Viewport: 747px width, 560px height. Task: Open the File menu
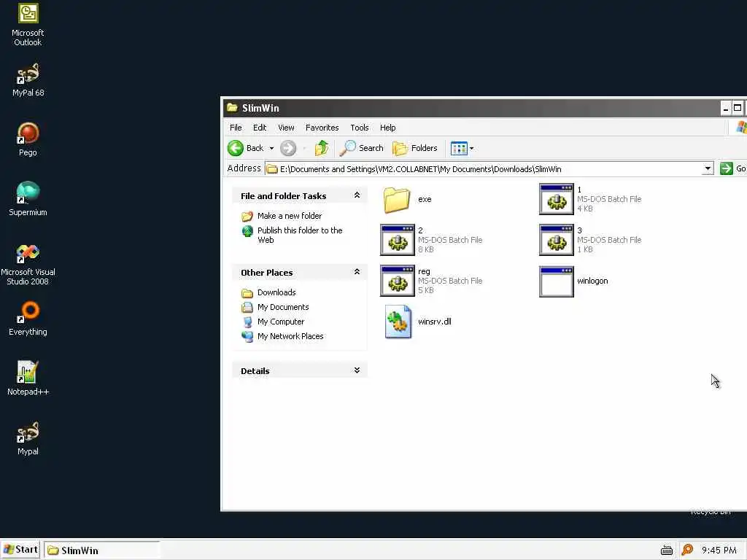(x=236, y=128)
